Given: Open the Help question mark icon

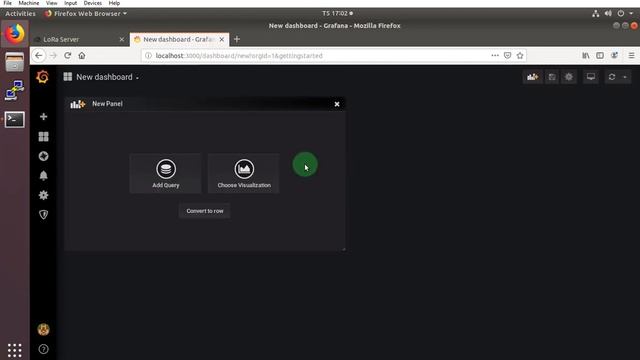Looking at the screenshot, I should click(43, 349).
